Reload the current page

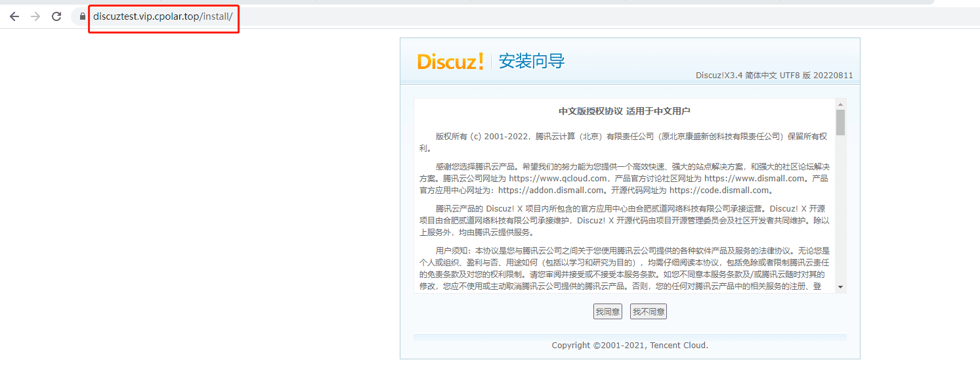[56, 16]
